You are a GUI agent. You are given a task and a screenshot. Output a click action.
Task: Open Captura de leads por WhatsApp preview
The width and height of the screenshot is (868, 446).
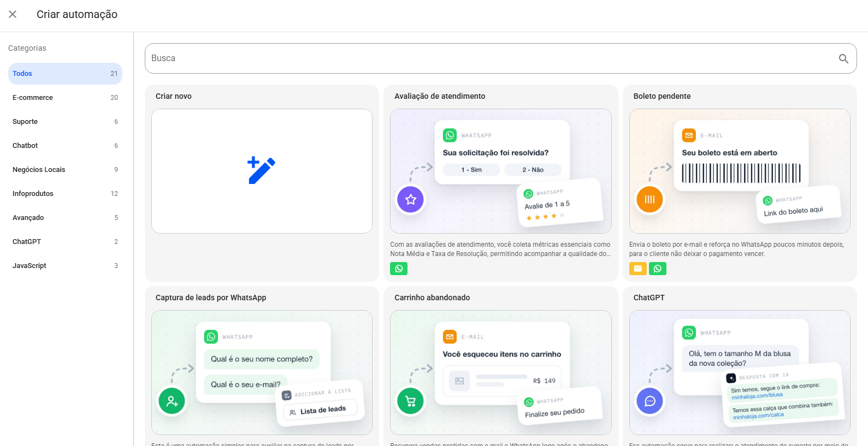point(262,372)
